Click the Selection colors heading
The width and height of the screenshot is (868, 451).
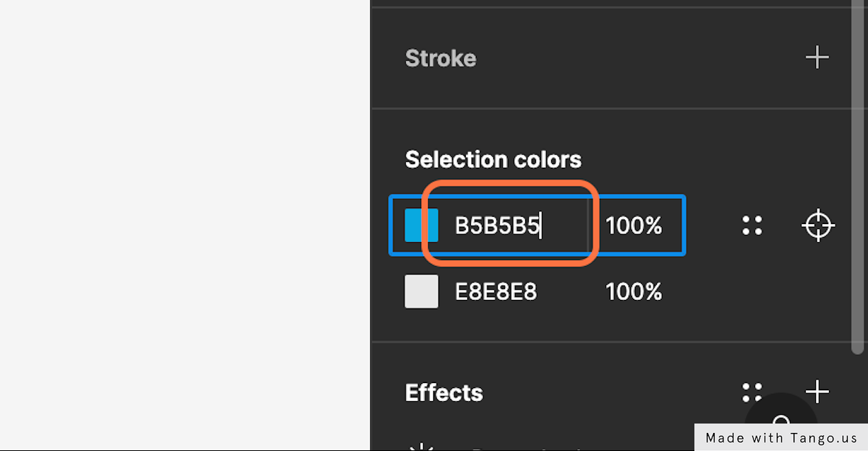pyautogui.click(x=493, y=159)
